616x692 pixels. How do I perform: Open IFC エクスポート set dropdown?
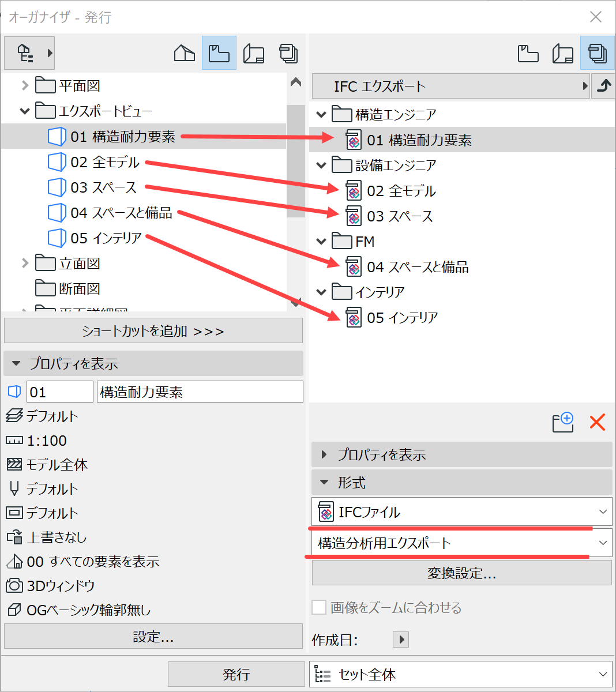tap(451, 86)
